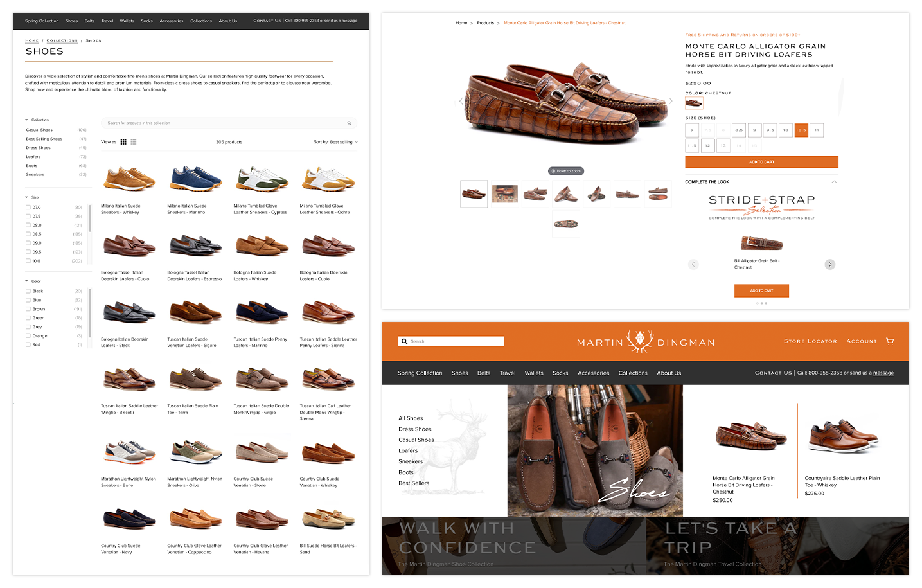The height and width of the screenshot is (588, 922).
Task: Focus the Search field in orange header
Action: click(451, 341)
